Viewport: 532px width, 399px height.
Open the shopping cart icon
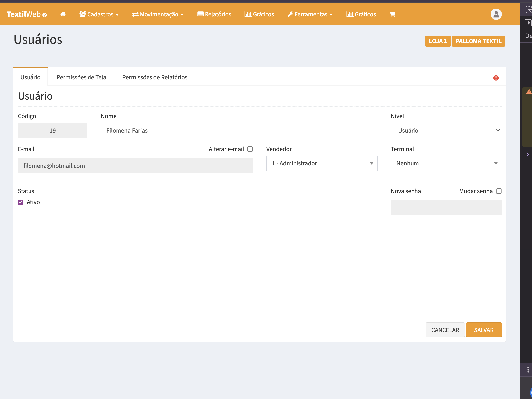(392, 14)
